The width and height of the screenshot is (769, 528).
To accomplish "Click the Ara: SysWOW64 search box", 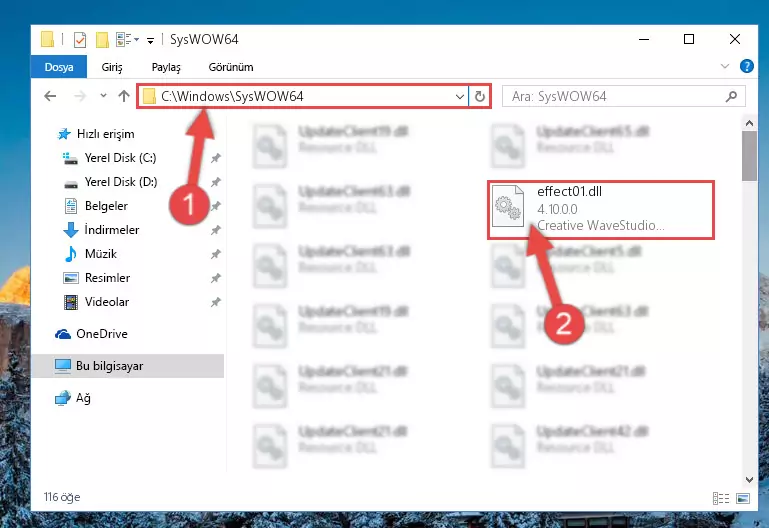I will pyautogui.click(x=624, y=96).
